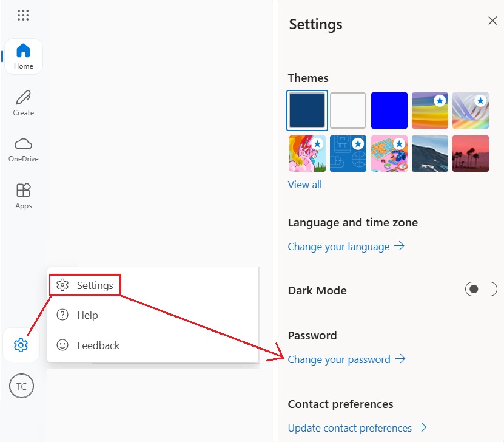Choose Feedback from the popup menu
The width and height of the screenshot is (504, 442).
coord(98,345)
